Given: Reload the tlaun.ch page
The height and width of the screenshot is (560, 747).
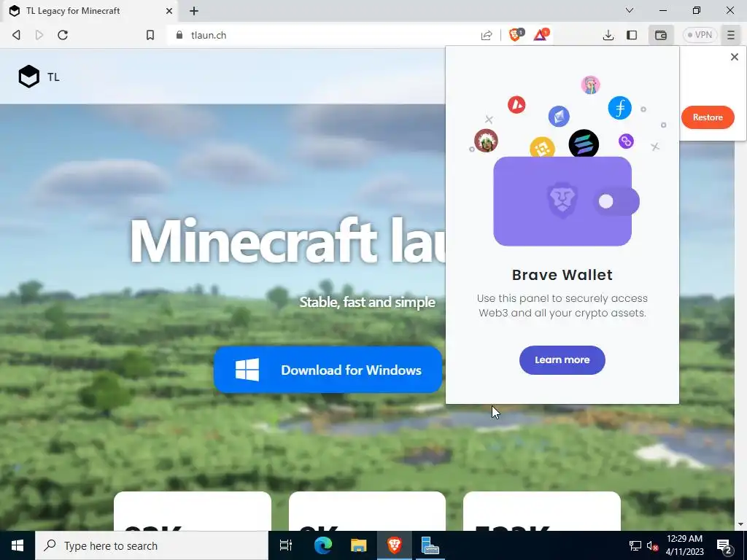Looking at the screenshot, I should [x=63, y=35].
